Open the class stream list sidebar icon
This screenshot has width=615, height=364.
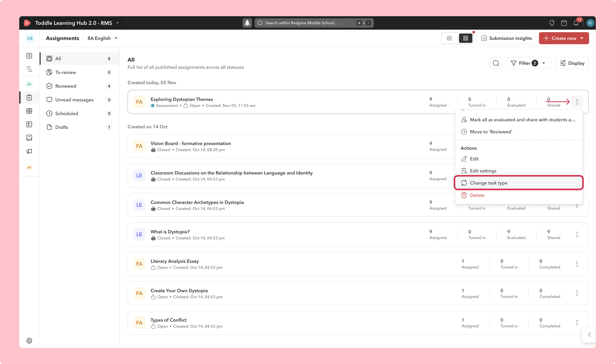point(29,56)
